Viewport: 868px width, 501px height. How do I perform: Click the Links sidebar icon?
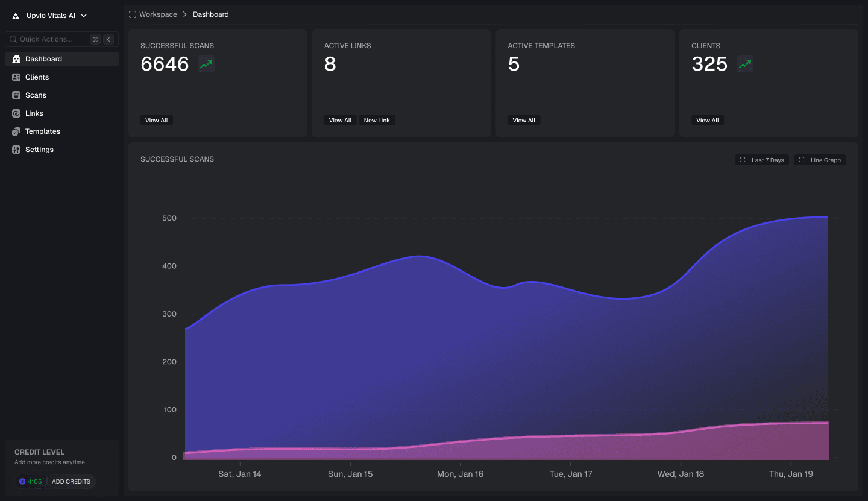[x=16, y=113]
